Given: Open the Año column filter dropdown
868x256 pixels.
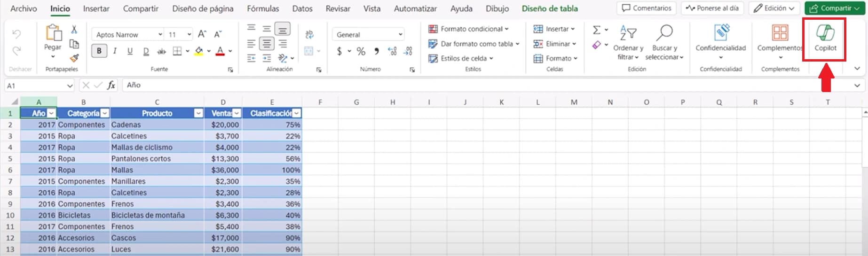Looking at the screenshot, I should pos(51,113).
